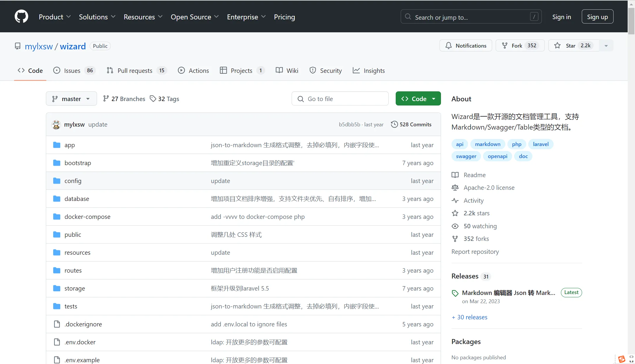Screen dimensions: 635x364
Task: Open the storage folder
Action: click(75, 288)
